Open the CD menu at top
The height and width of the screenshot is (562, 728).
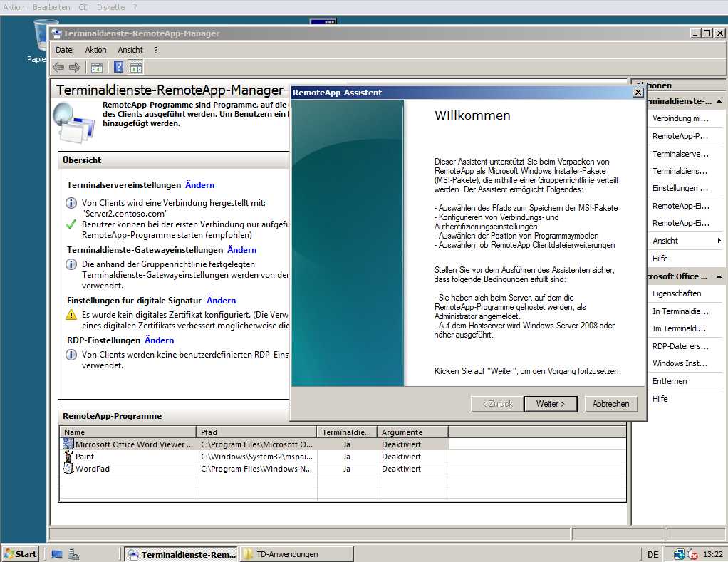(83, 7)
